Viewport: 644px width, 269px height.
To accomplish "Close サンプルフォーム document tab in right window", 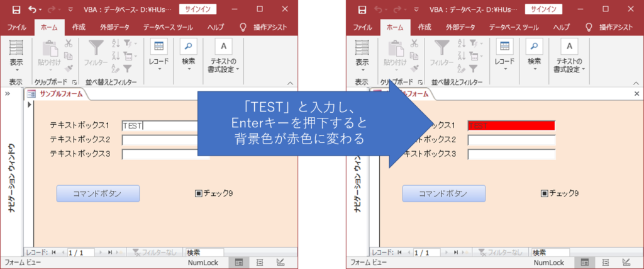I will point(637,94).
